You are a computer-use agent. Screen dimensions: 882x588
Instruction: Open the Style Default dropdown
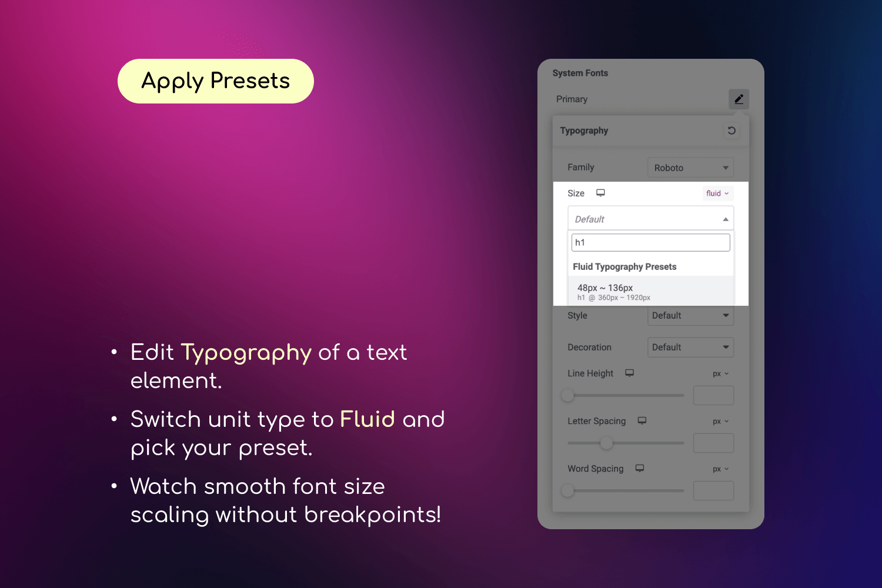point(690,315)
